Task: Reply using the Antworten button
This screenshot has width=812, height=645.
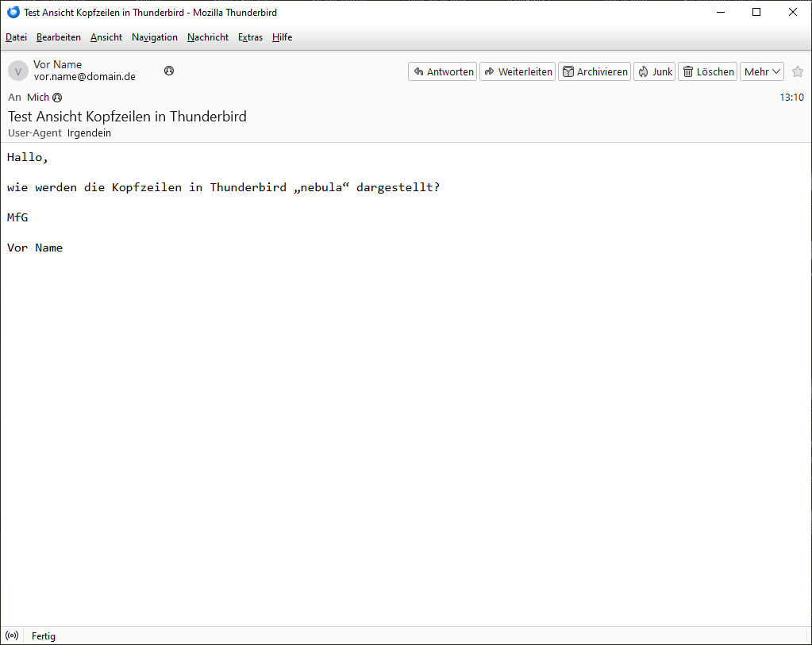Action: click(443, 71)
